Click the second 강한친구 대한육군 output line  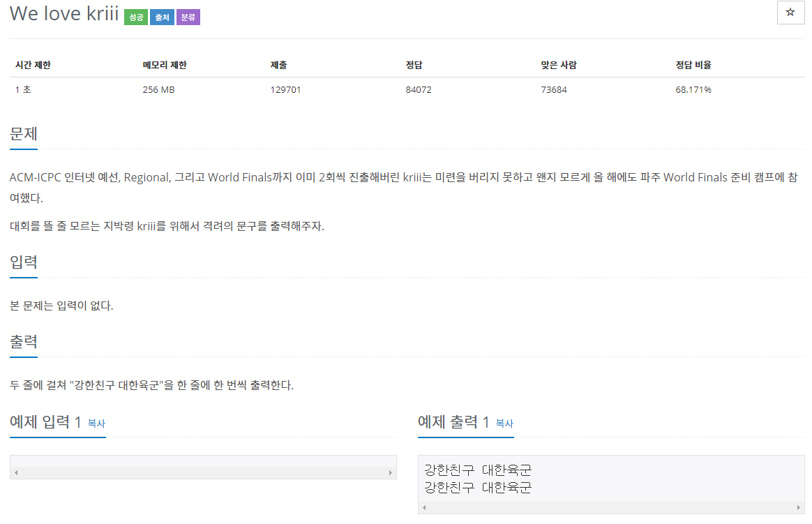pos(478,488)
